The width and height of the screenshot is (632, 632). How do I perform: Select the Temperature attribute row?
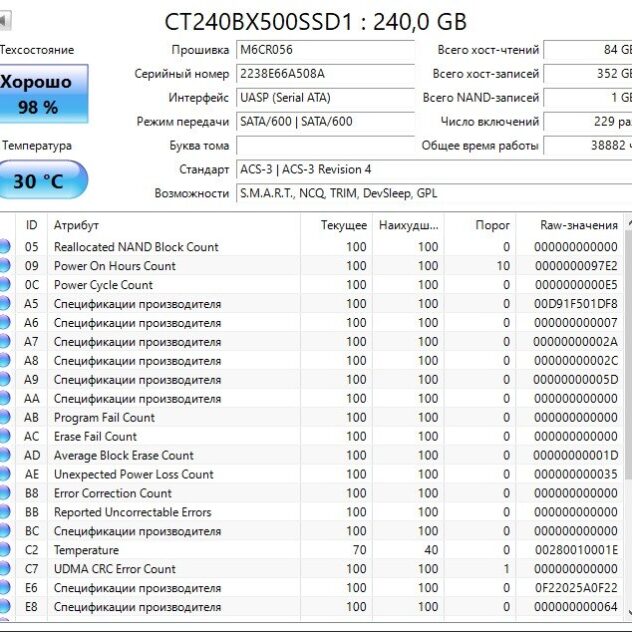(x=312, y=549)
